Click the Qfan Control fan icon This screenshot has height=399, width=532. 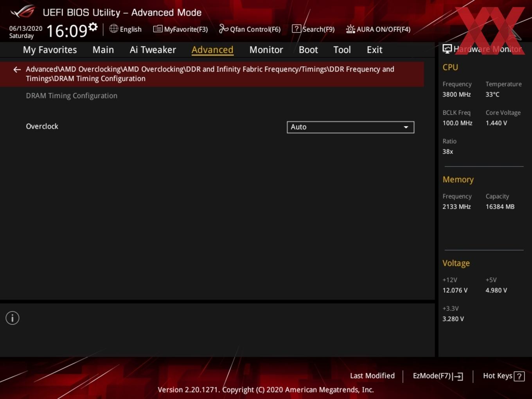[223, 29]
